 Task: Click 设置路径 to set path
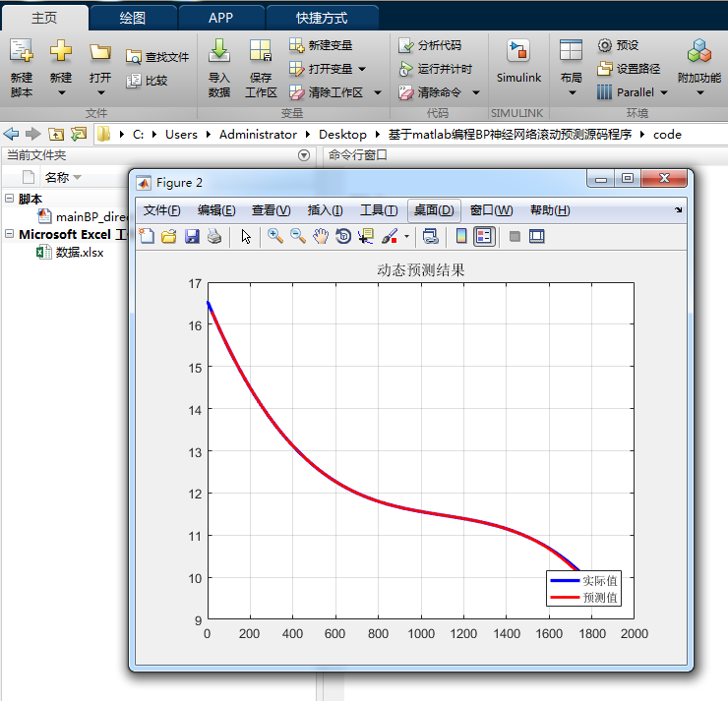pos(629,69)
